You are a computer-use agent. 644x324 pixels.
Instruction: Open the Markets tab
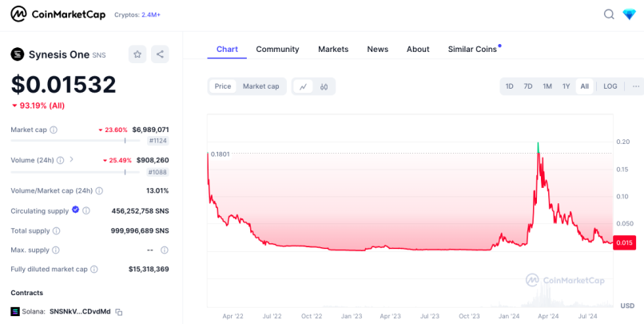333,50
